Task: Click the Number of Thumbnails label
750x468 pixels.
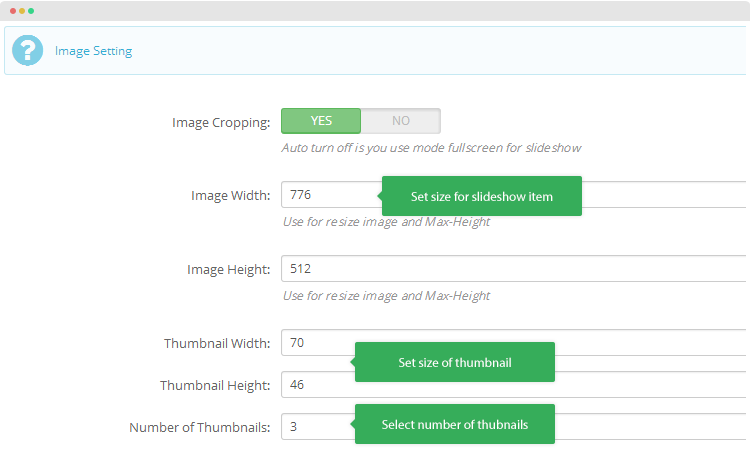Action: point(199,427)
